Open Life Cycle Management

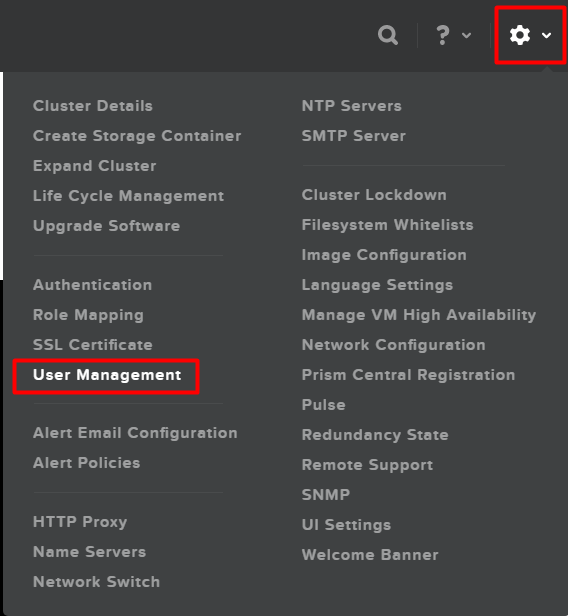[128, 196]
